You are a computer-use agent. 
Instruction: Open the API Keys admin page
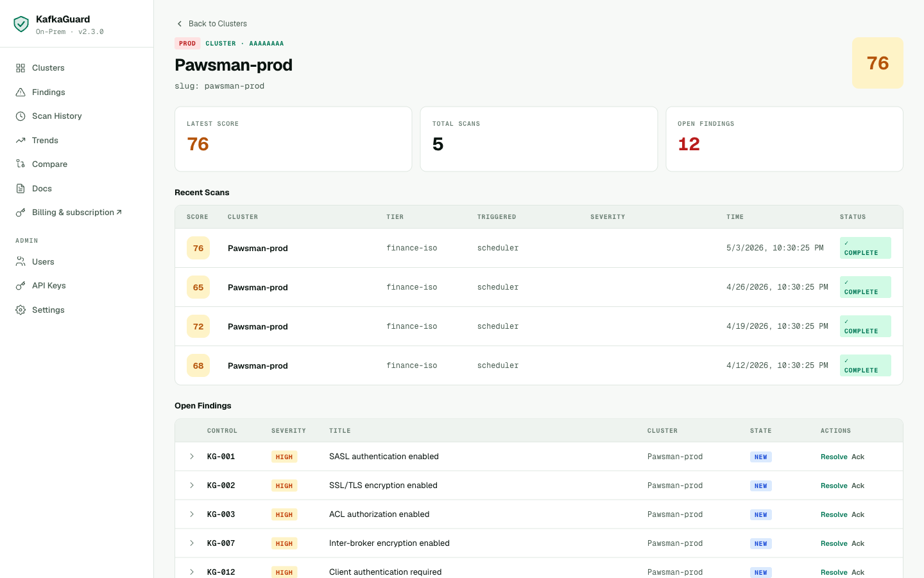point(77,286)
